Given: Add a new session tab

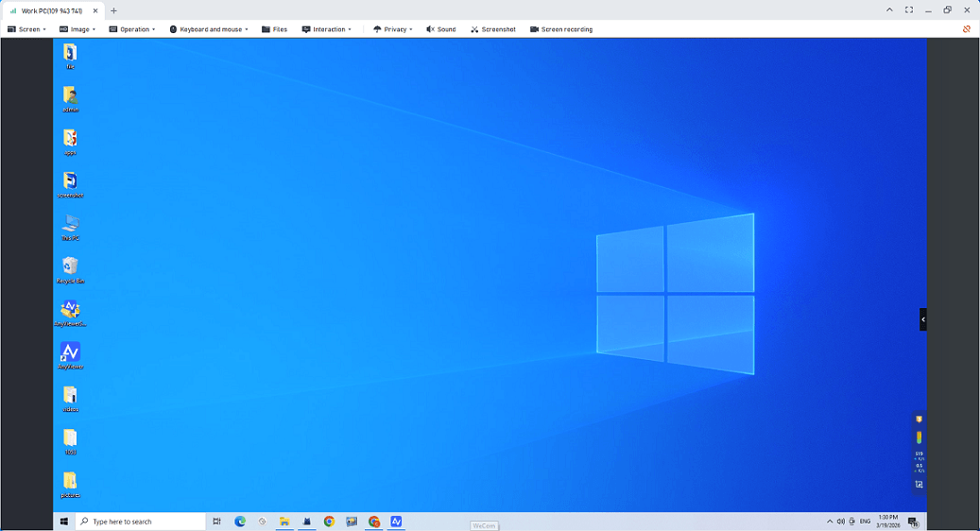Looking at the screenshot, I should pyautogui.click(x=113, y=11).
